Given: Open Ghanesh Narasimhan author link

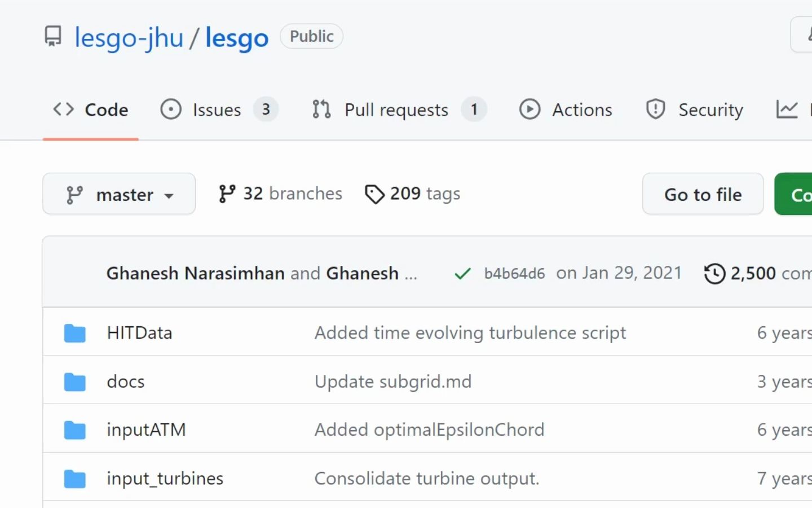Looking at the screenshot, I should pyautogui.click(x=195, y=273).
